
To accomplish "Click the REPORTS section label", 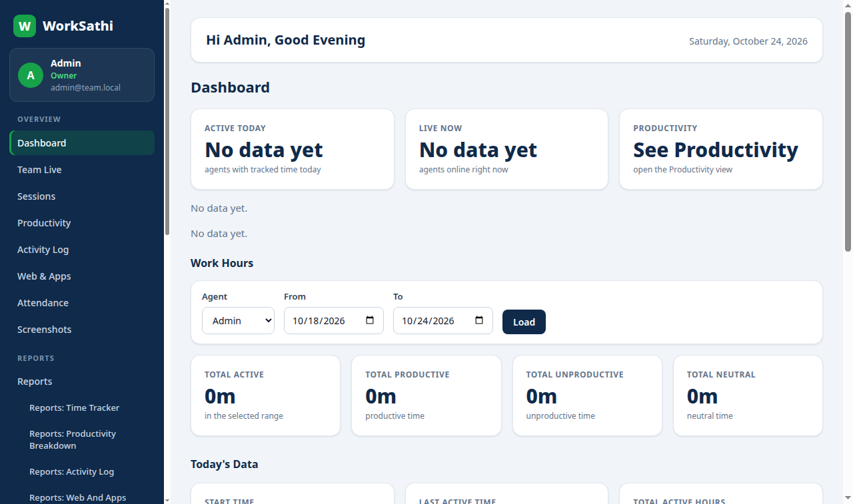I will click(36, 358).
